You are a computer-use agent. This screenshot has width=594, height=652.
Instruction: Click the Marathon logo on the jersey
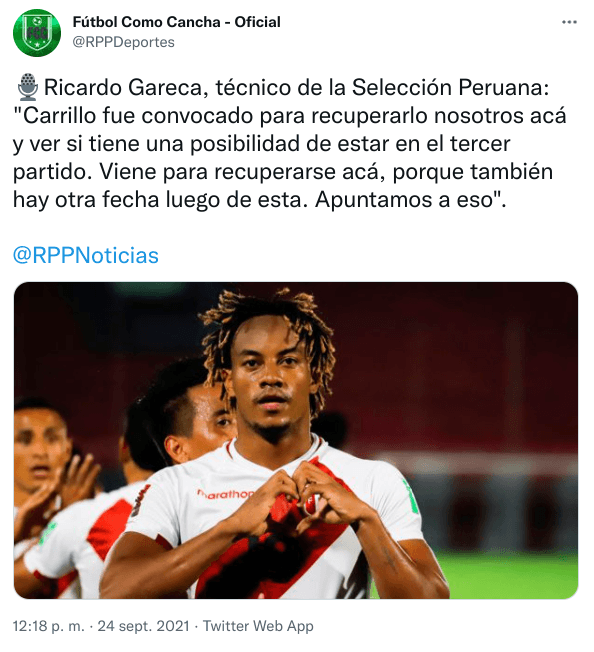pyautogui.click(x=225, y=494)
